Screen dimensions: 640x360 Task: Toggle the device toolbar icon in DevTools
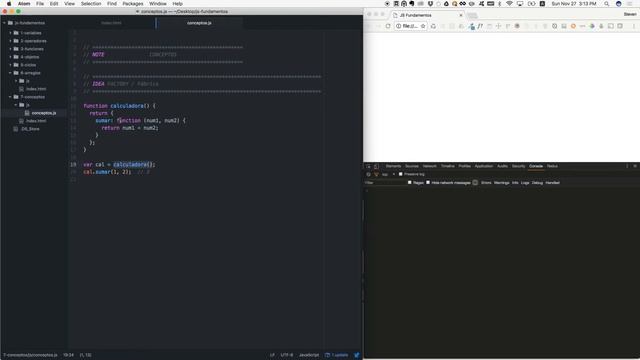click(376, 167)
